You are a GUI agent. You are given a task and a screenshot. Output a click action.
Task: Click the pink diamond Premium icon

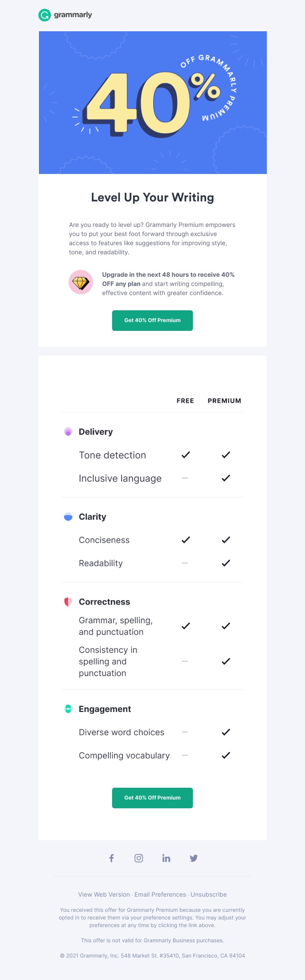point(81,282)
